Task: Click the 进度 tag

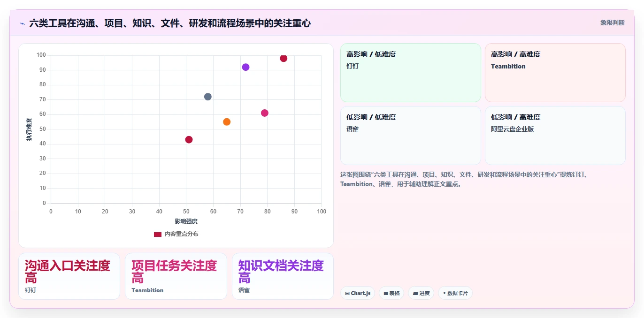Action: tap(421, 293)
